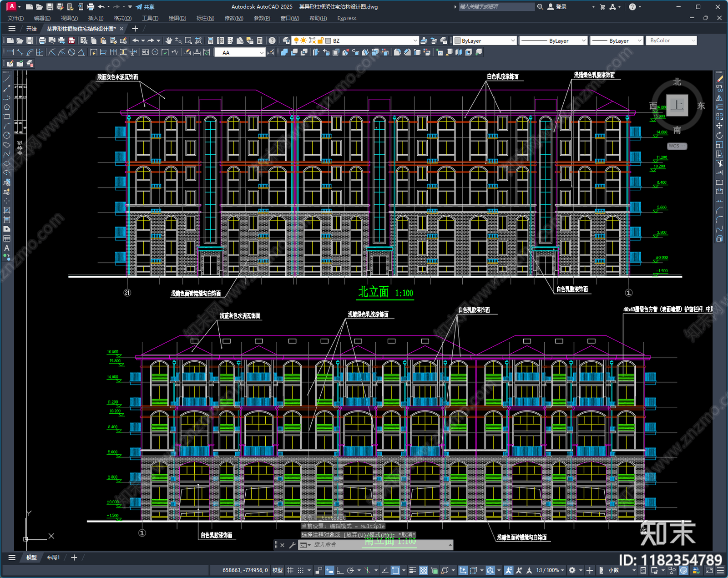Click the Share paper plane button
The width and height of the screenshot is (728, 578).
(x=145, y=7)
